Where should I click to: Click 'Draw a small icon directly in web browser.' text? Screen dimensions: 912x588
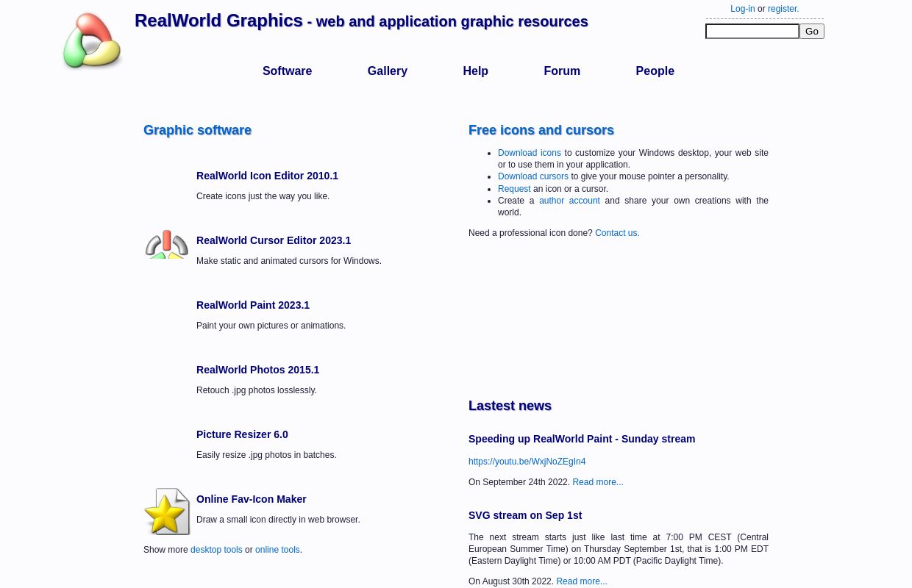[x=278, y=520]
